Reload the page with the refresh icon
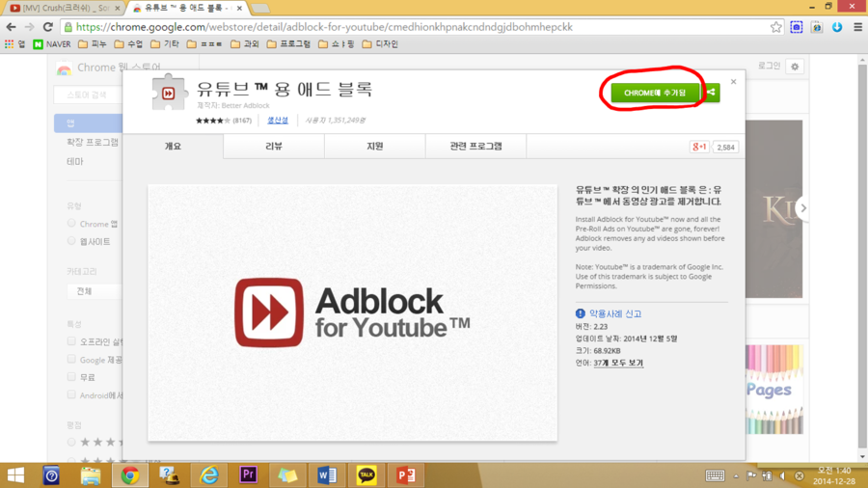The image size is (868, 488). 48,27
